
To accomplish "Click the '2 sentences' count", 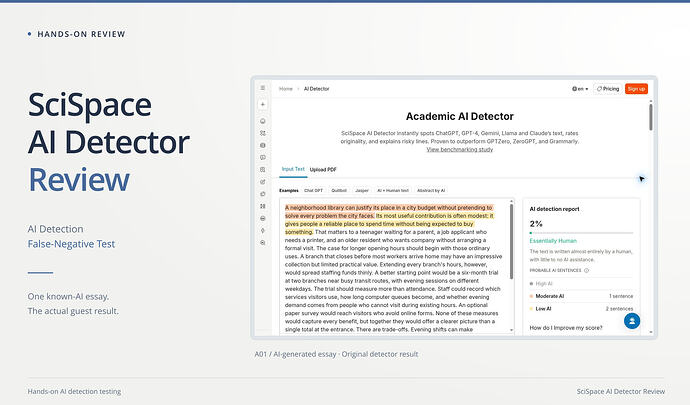I will pyautogui.click(x=619, y=309).
